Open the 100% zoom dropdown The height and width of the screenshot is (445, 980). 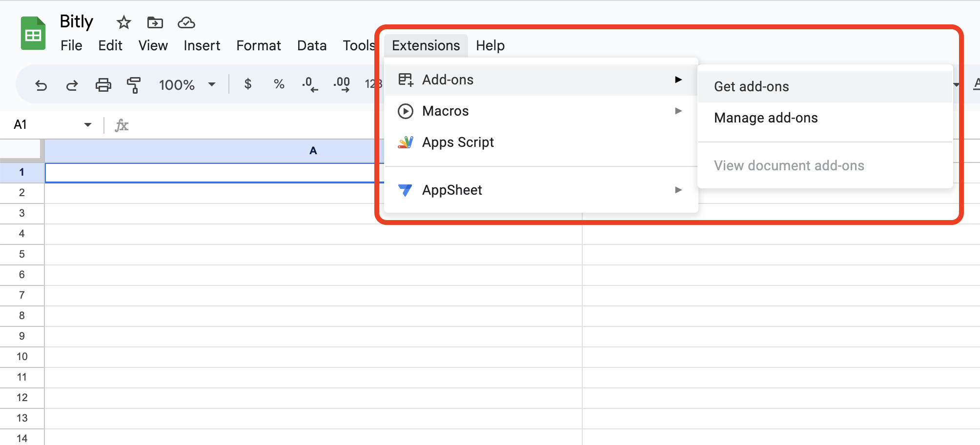pyautogui.click(x=187, y=85)
